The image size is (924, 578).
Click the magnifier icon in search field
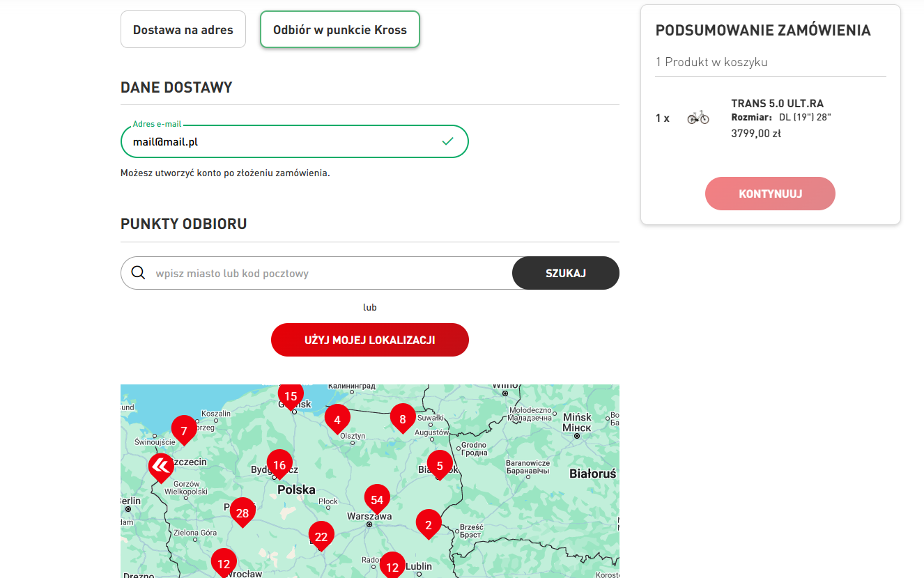point(138,273)
